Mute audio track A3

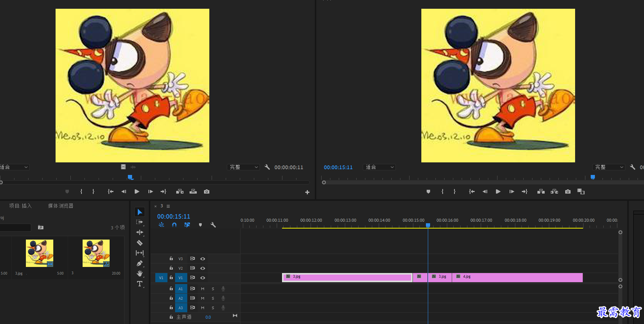202,308
